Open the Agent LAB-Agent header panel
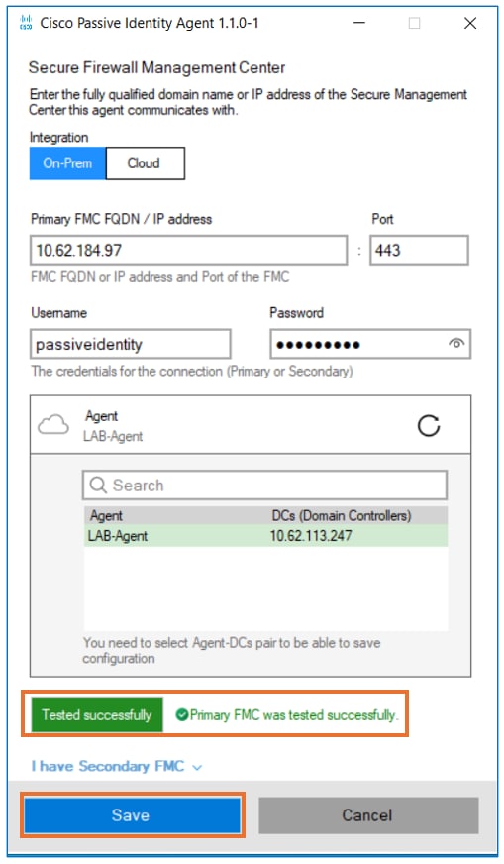The width and height of the screenshot is (504, 864). (251, 425)
